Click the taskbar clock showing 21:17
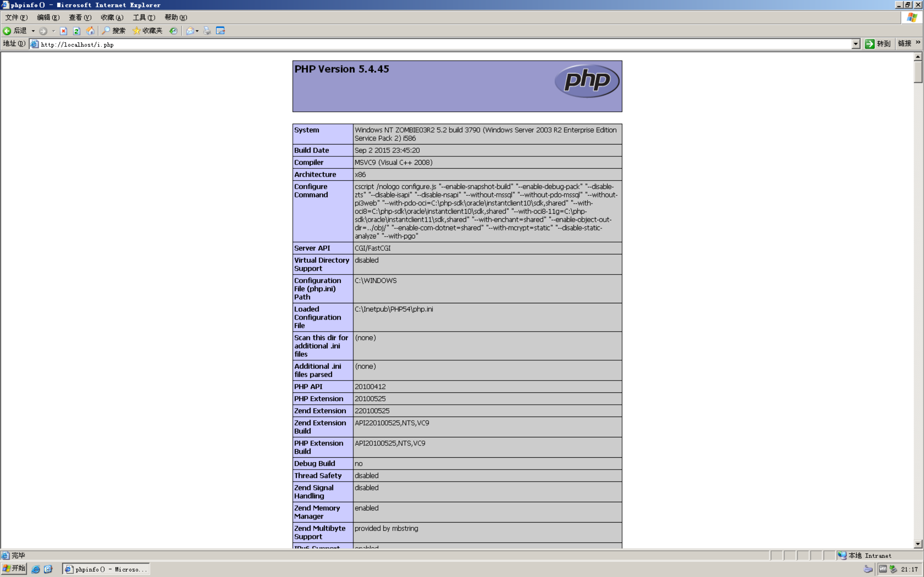This screenshot has height=577, width=924. [x=909, y=569]
